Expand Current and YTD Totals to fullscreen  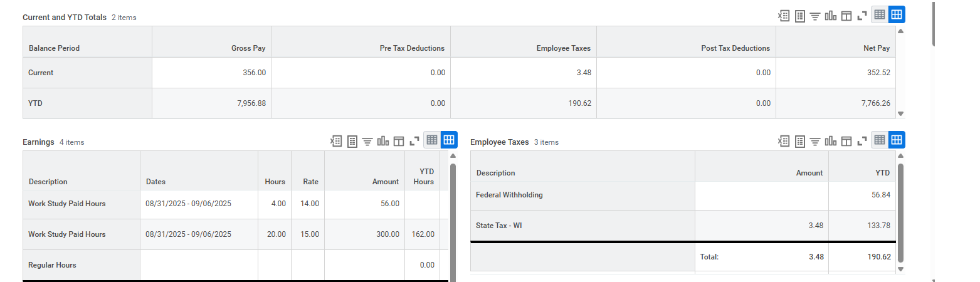click(861, 16)
